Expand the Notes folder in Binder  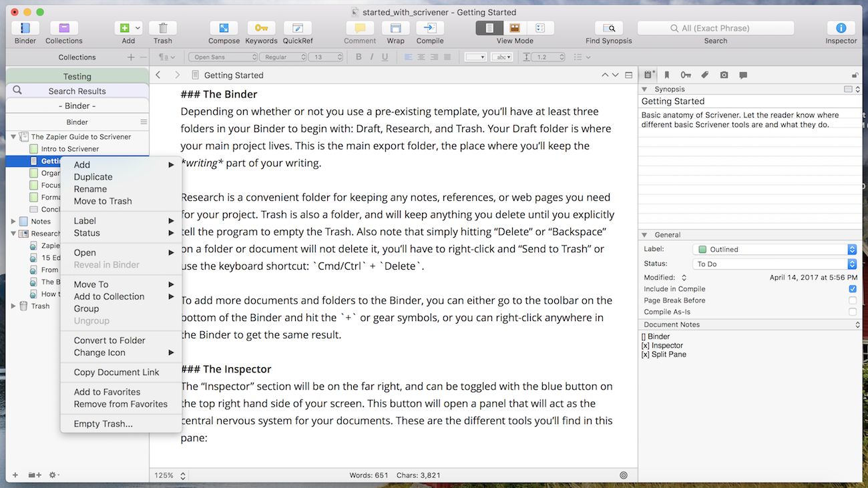point(13,222)
